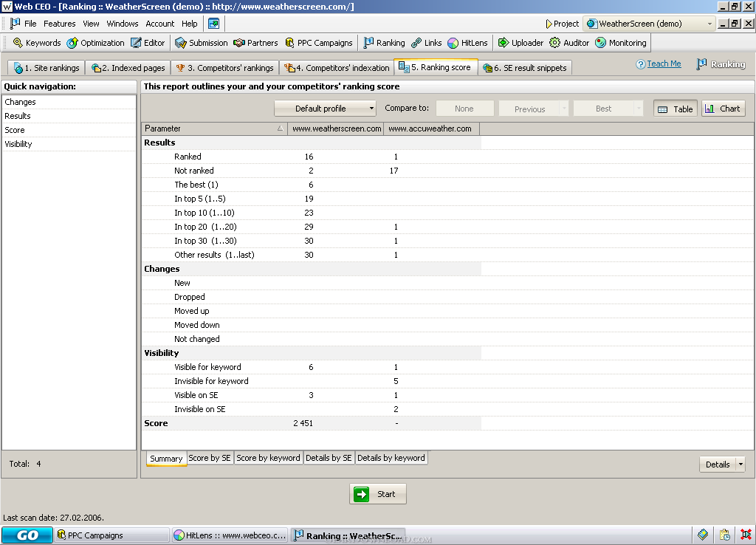Switch to 6. SE result snippets tab

pos(525,68)
